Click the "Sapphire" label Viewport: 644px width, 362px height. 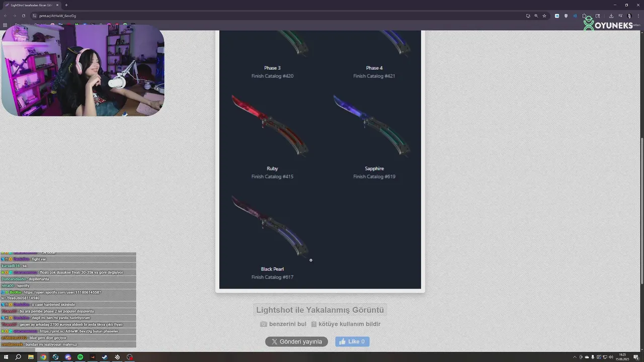coord(374,168)
